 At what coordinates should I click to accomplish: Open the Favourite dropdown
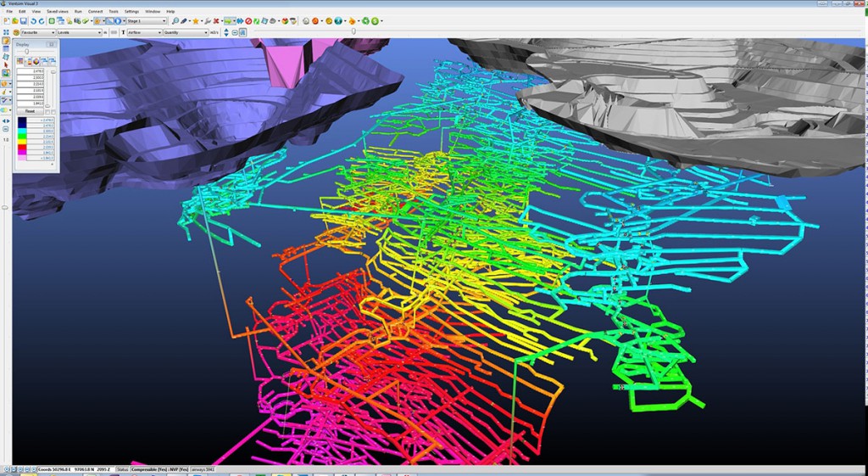point(37,33)
